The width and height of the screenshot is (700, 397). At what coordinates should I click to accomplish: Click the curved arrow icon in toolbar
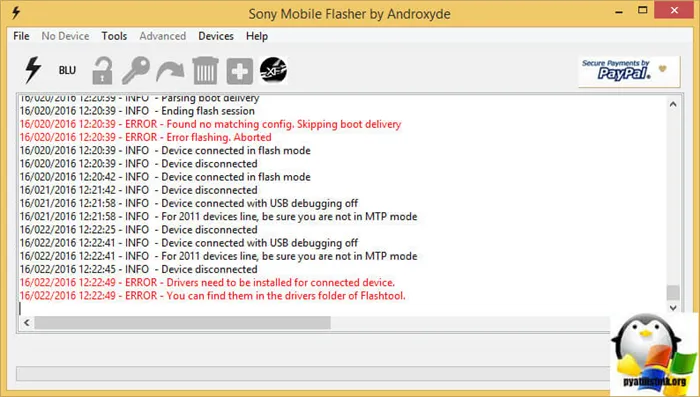coord(170,71)
